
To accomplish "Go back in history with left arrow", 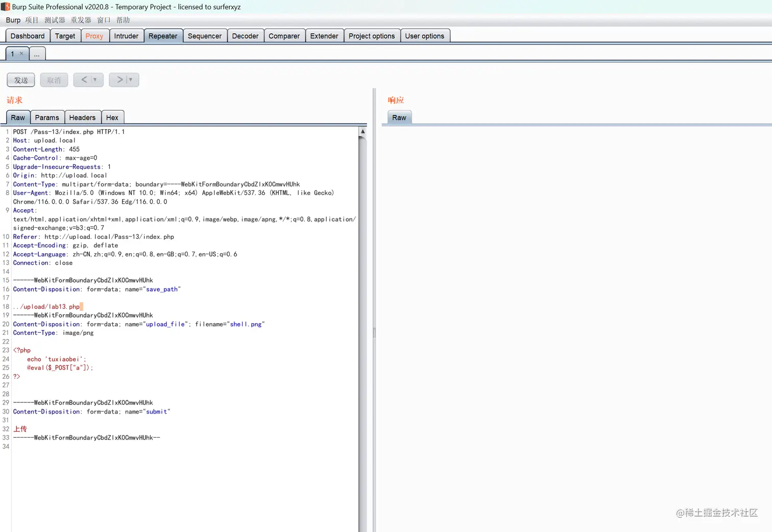I will pyautogui.click(x=84, y=80).
